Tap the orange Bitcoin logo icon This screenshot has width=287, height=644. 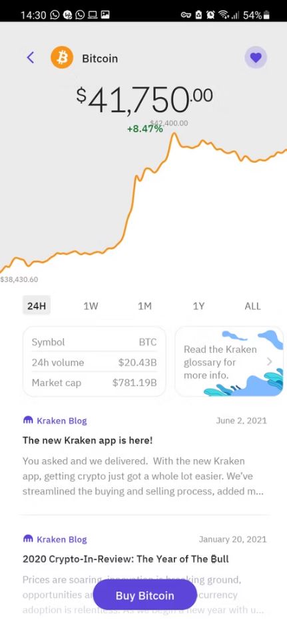[x=62, y=57]
